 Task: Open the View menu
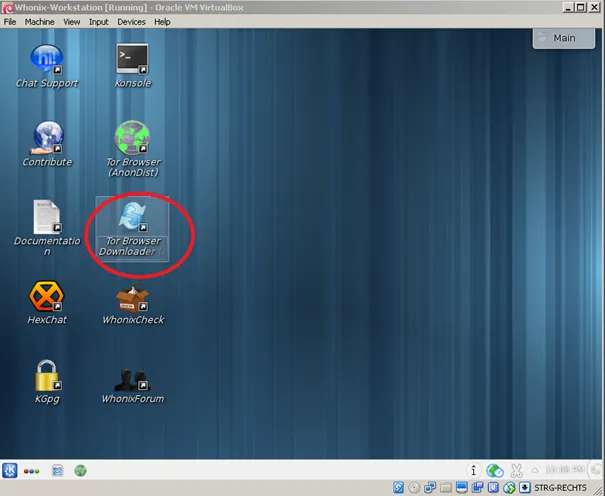[71, 22]
